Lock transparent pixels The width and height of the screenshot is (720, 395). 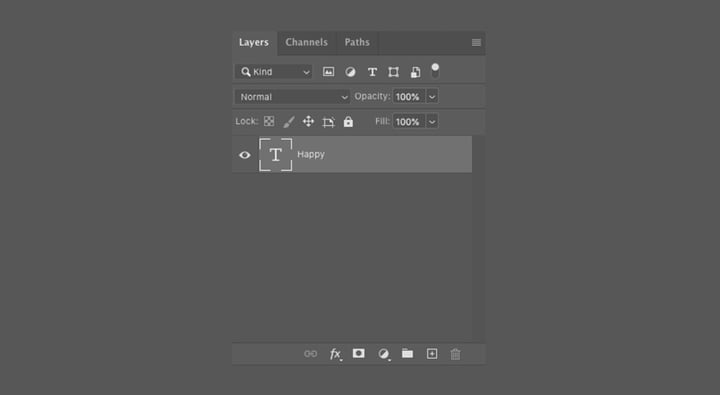(x=269, y=121)
